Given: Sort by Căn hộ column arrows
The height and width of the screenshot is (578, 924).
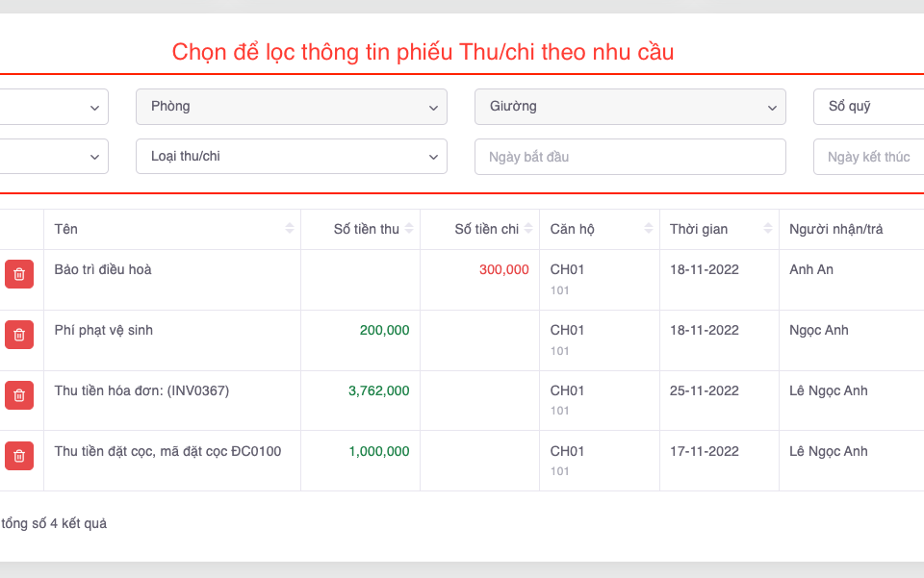Looking at the screenshot, I should click(648, 229).
